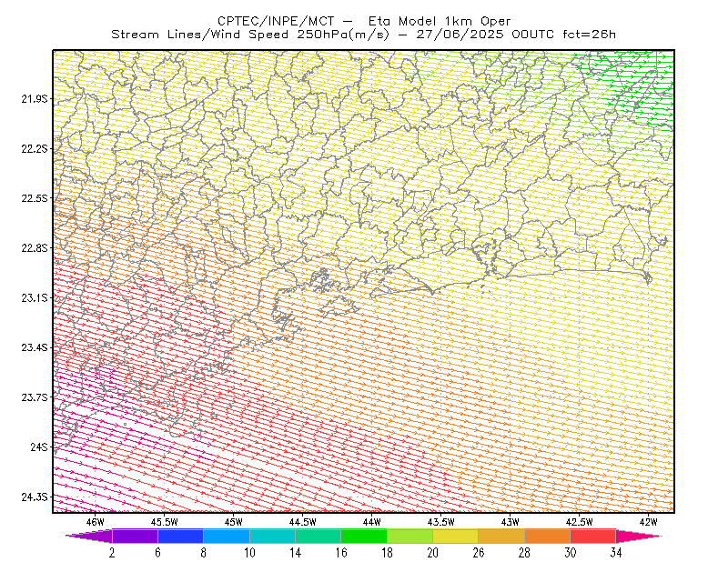The image size is (728, 562).
Task: Click the purple legend swatch between 2 and 6
Action: point(135,536)
